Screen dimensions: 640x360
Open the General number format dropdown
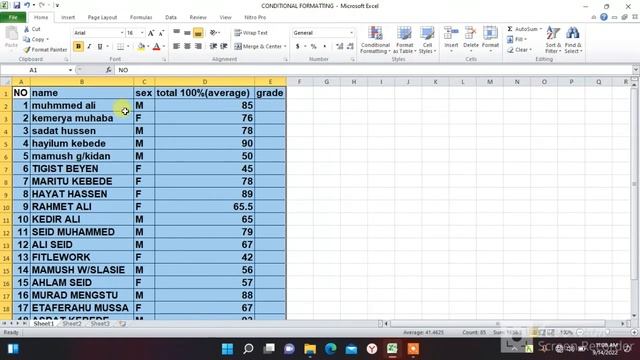click(351, 33)
